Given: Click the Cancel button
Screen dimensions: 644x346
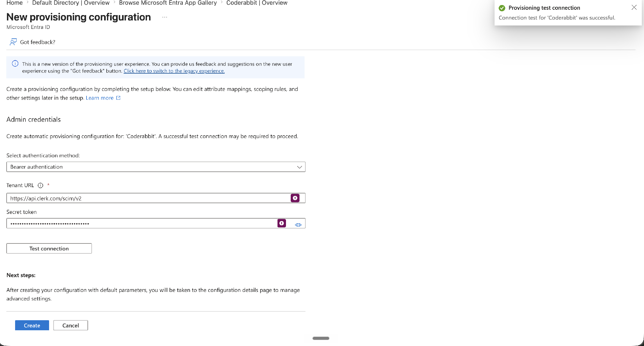Looking at the screenshot, I should [x=70, y=325].
